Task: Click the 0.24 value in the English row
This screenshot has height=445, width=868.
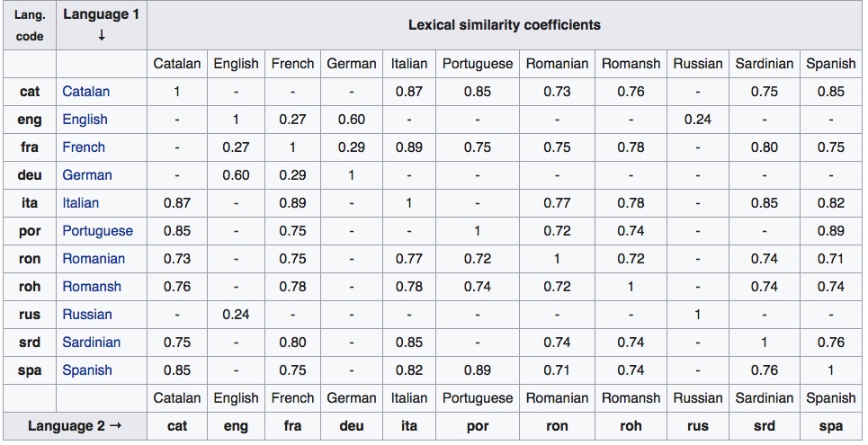Action: click(698, 119)
